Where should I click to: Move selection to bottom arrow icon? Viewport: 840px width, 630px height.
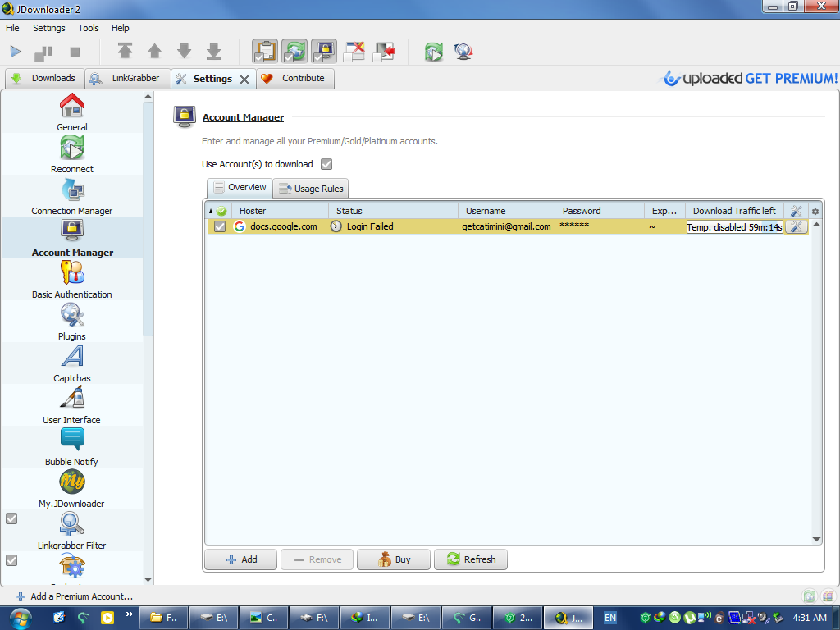(214, 51)
